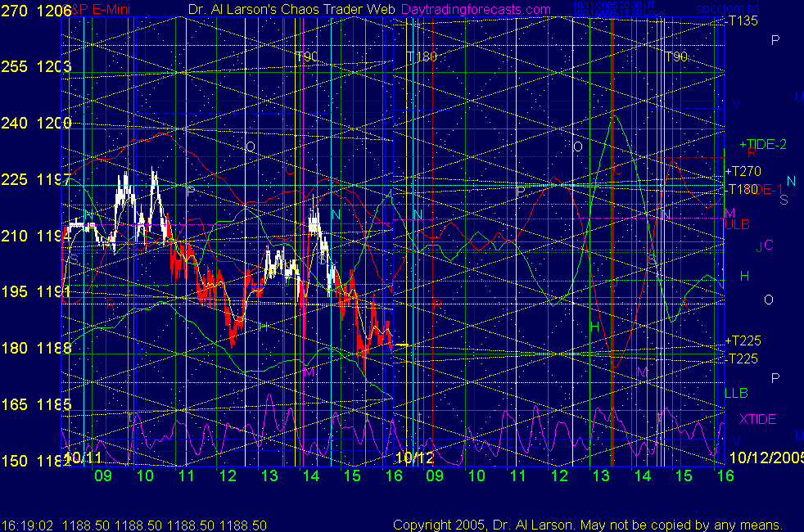Click the "210" degree scale label
This screenshot has height=532, width=804.
point(15,236)
